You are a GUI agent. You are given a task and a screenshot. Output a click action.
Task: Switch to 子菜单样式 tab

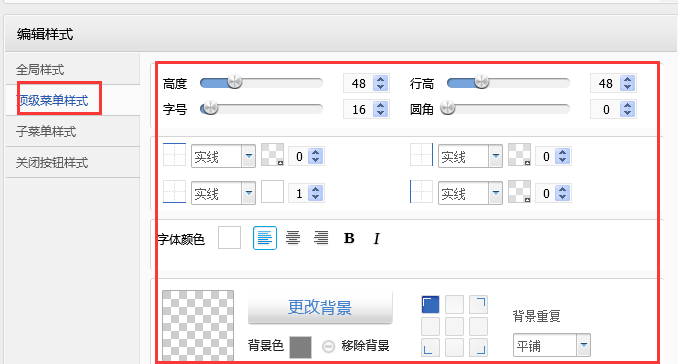pyautogui.click(x=46, y=131)
